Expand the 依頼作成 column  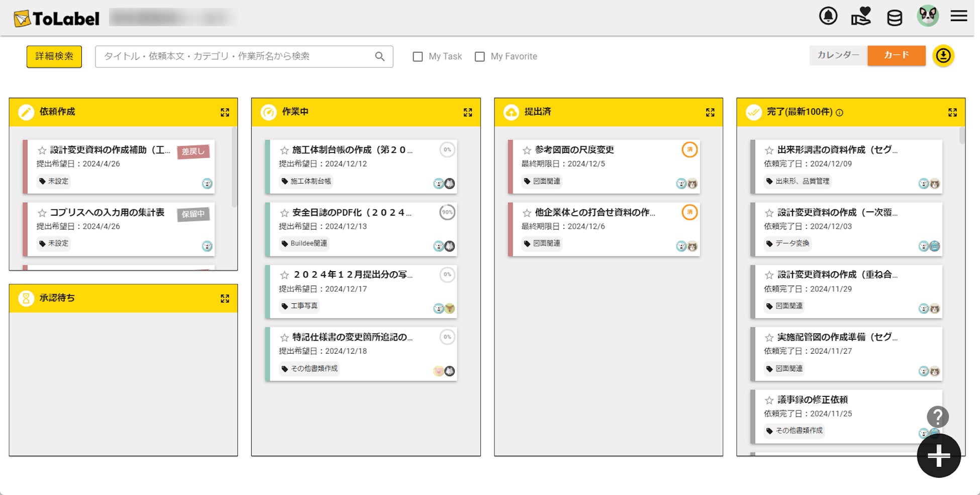[x=225, y=112]
